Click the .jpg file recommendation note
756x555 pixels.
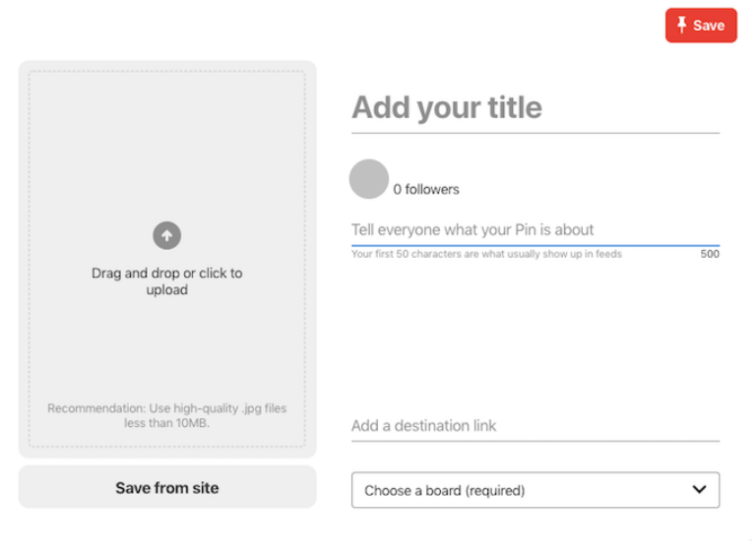166,415
